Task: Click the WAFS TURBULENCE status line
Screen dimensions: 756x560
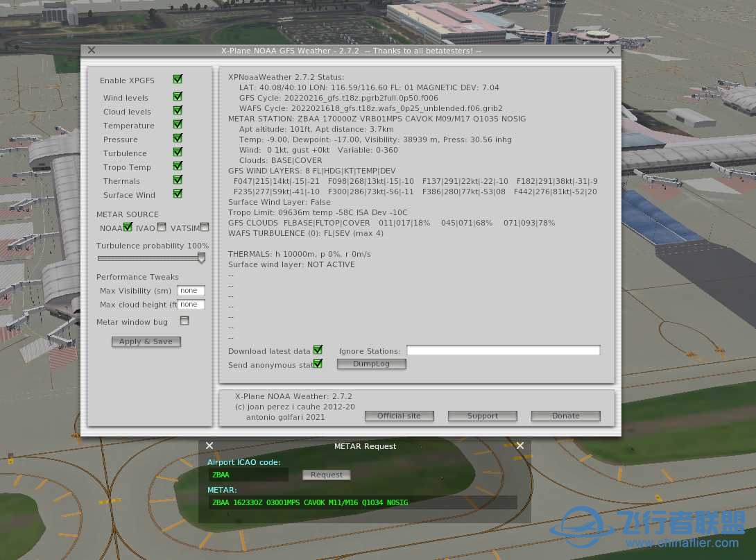Action: point(306,233)
